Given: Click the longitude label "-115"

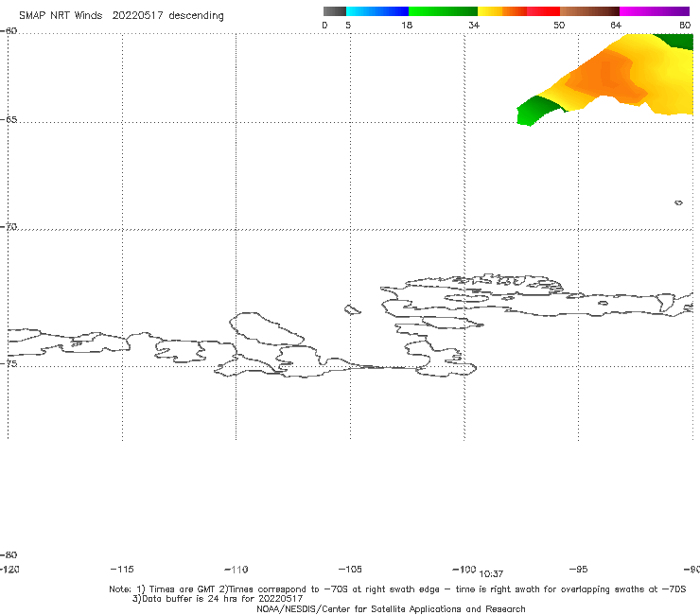Looking at the screenshot, I should coord(122,569).
